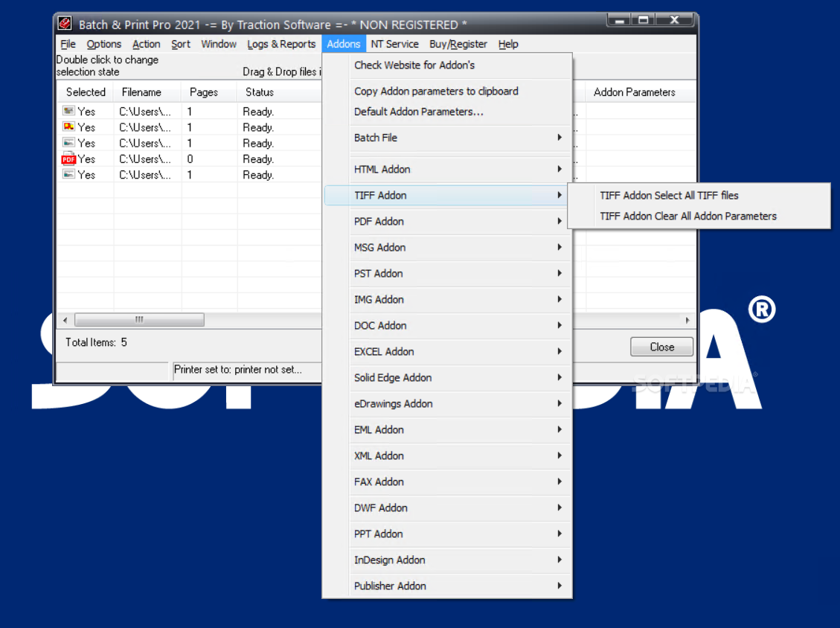The height and width of the screenshot is (628, 840).
Task: Open the File menu
Action: pyautogui.click(x=68, y=44)
